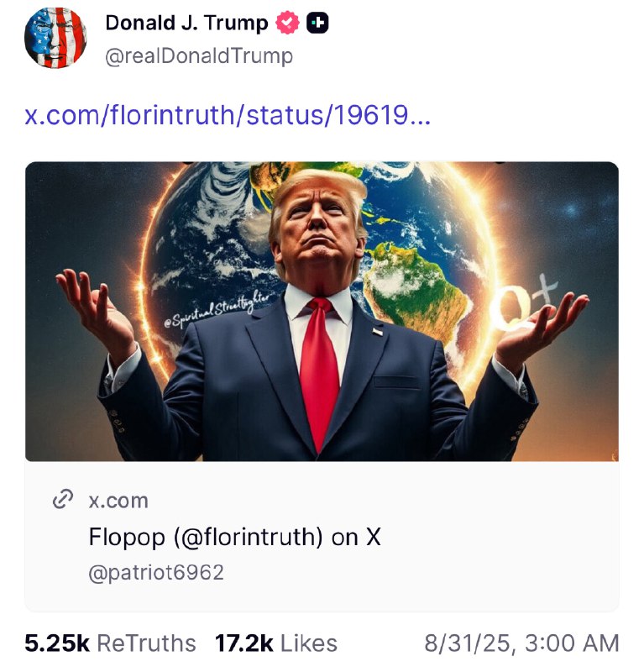
Task: Open Donald J. Trump's profile avatar
Action: (55, 38)
